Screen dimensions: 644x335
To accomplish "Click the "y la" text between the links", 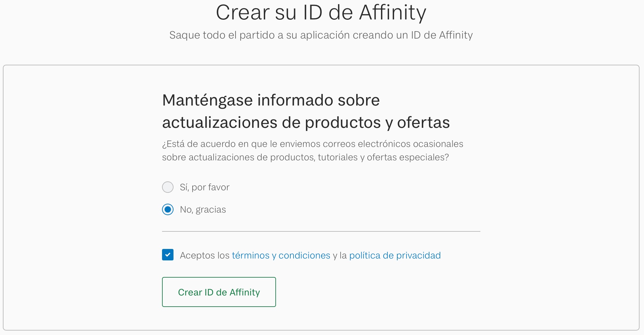I will pos(340,255).
